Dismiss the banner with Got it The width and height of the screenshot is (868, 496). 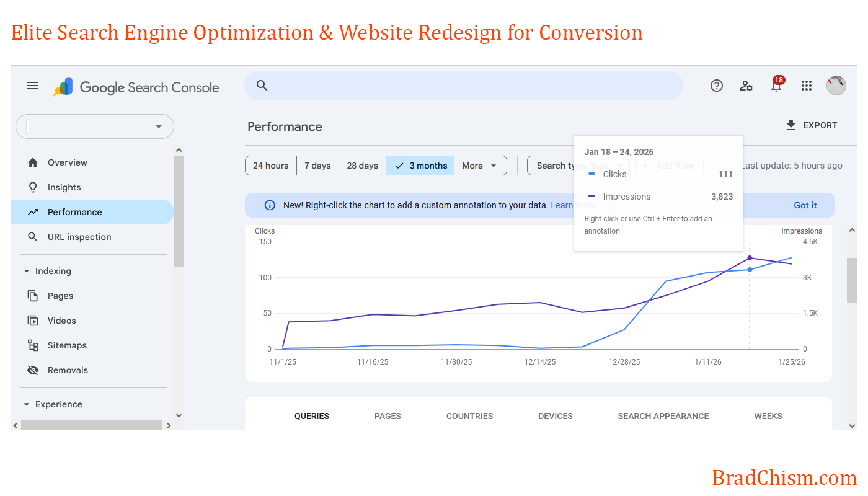coord(805,205)
